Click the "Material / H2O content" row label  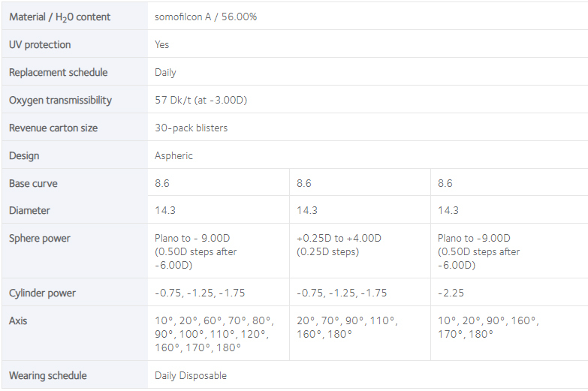(59, 17)
